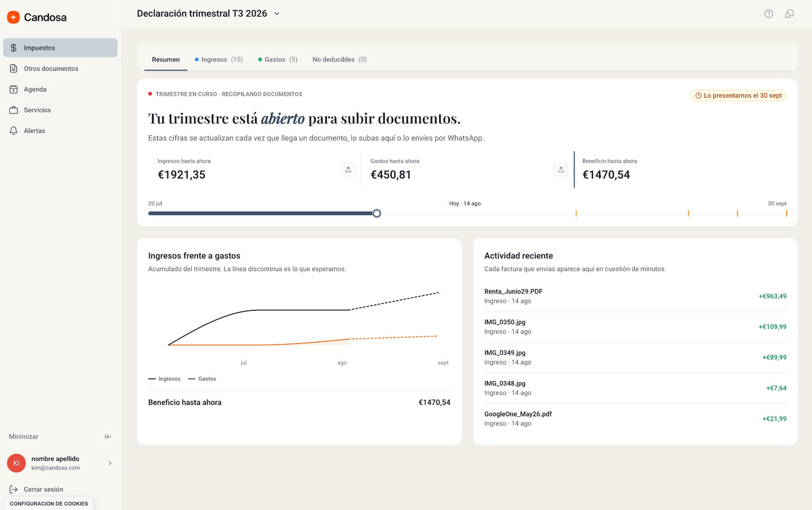Open Impuestos in the sidebar

[x=60, y=48]
